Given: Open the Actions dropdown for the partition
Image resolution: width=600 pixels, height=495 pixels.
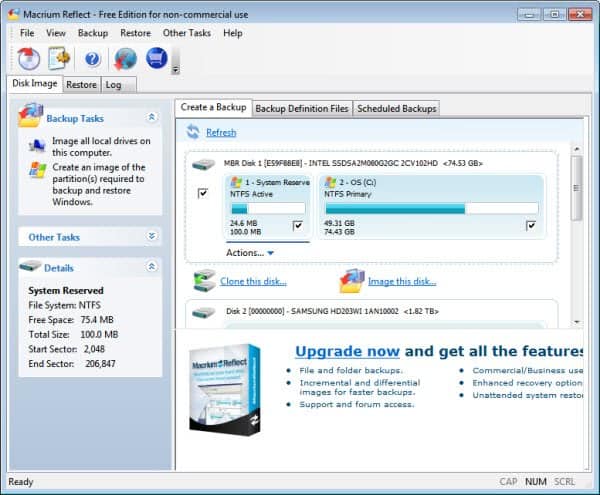Looking at the screenshot, I should pyautogui.click(x=250, y=253).
